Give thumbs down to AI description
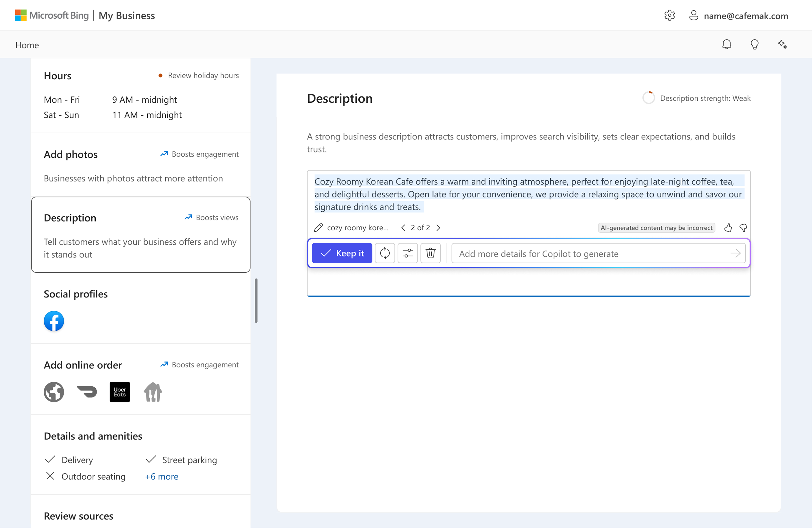 point(743,228)
